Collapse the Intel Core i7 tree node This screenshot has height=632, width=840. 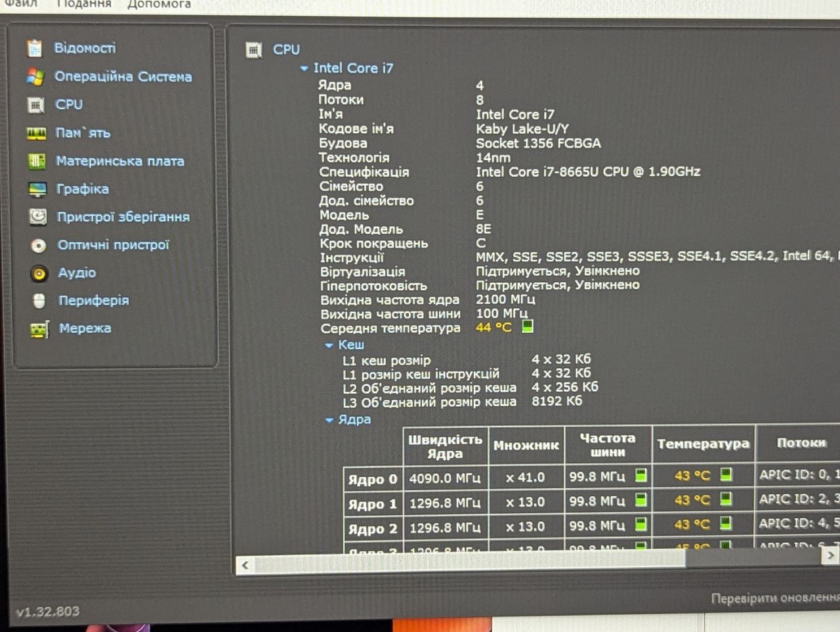304,68
